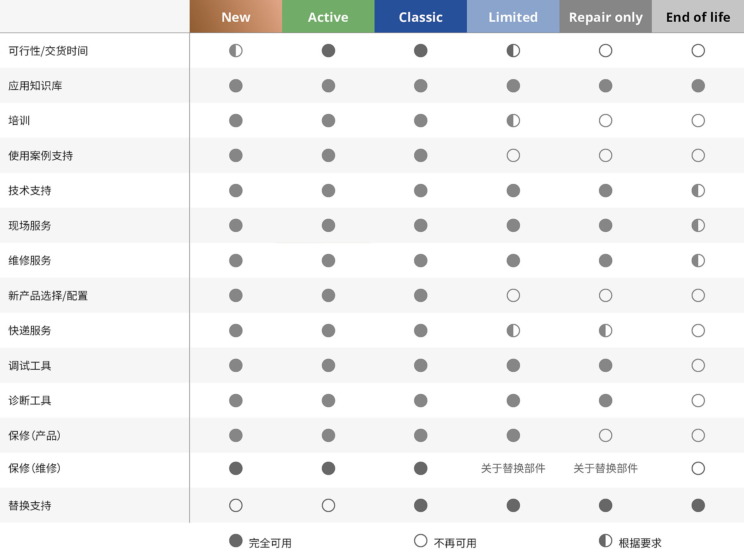
Task: Click the Classic lifecycle header
Action: pyautogui.click(x=420, y=17)
